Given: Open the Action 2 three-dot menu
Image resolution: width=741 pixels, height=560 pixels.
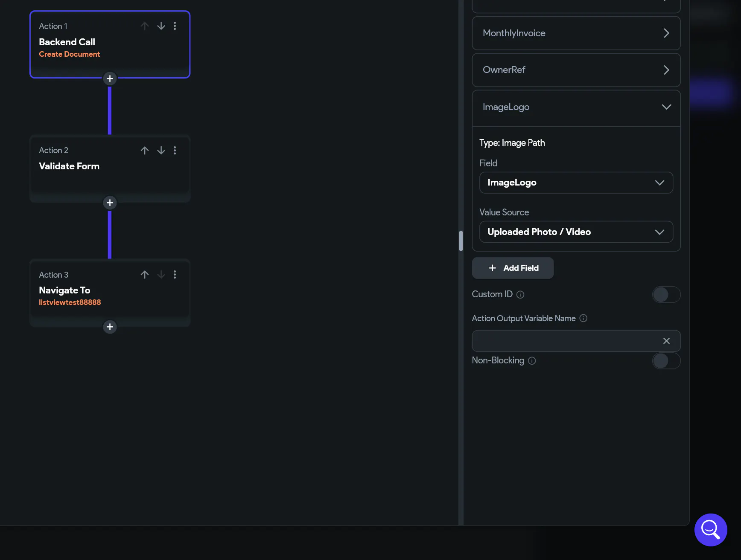Looking at the screenshot, I should [175, 150].
